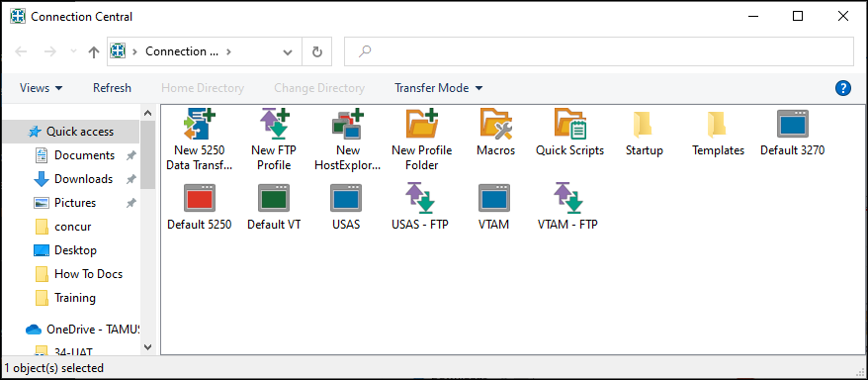Select Default VT session profile

coord(274,198)
